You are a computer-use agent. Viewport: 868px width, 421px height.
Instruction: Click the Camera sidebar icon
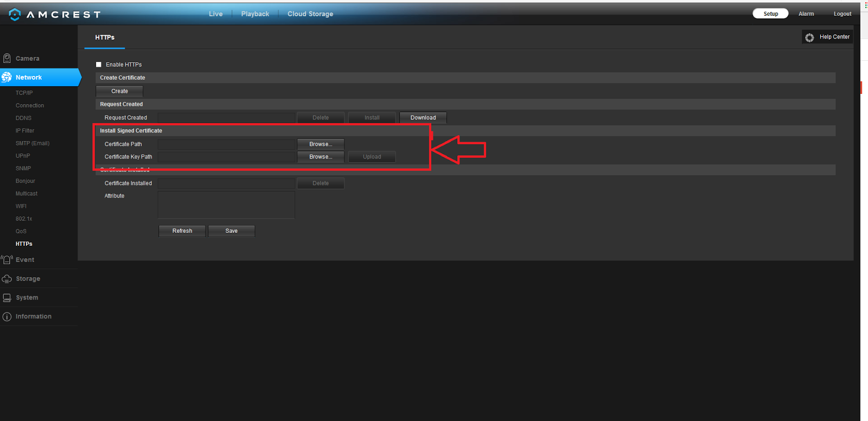coord(7,58)
